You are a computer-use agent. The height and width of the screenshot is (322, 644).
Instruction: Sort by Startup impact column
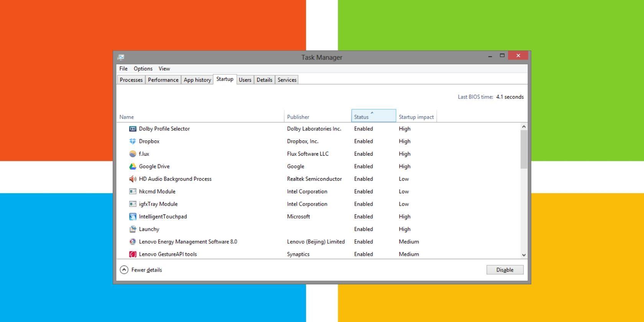(416, 117)
